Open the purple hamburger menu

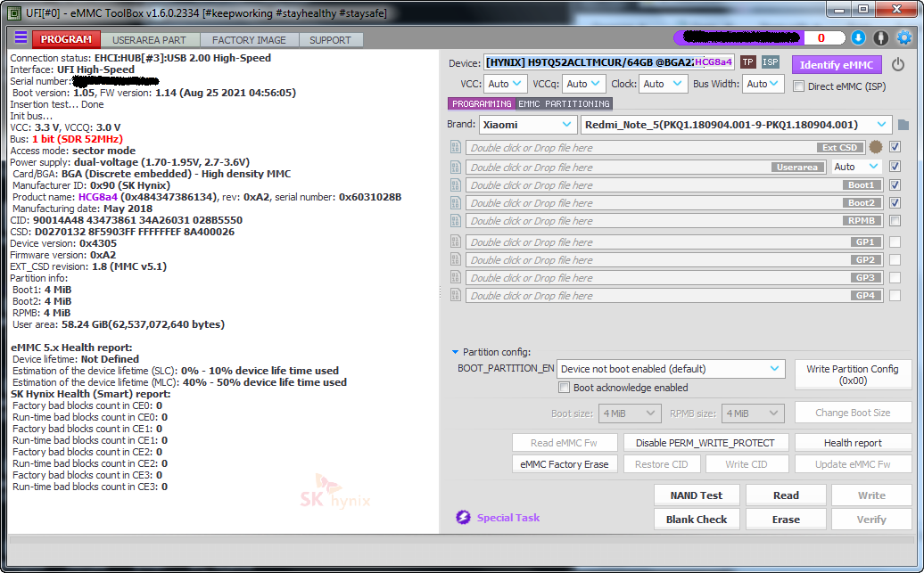21,38
